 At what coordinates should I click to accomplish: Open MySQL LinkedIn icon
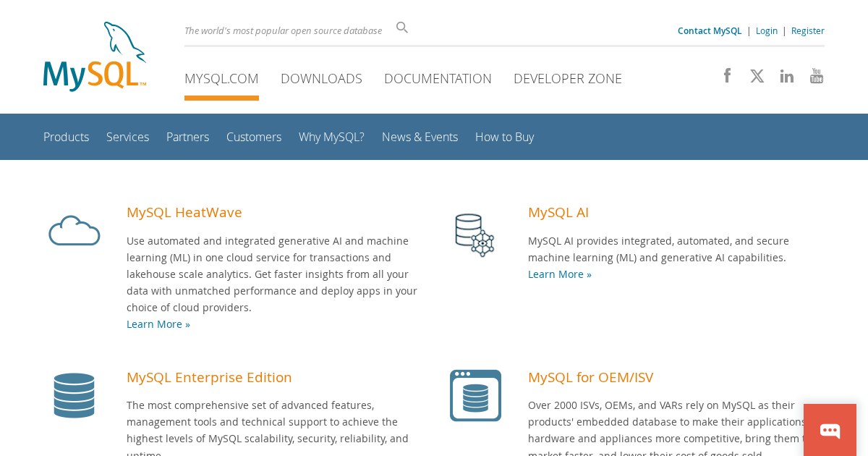click(x=787, y=76)
